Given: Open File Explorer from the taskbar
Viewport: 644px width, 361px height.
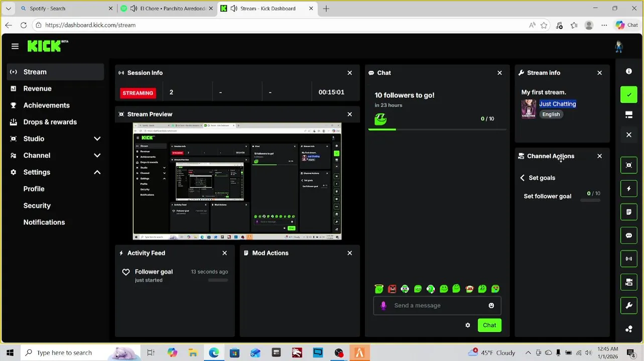Looking at the screenshot, I should (193, 352).
